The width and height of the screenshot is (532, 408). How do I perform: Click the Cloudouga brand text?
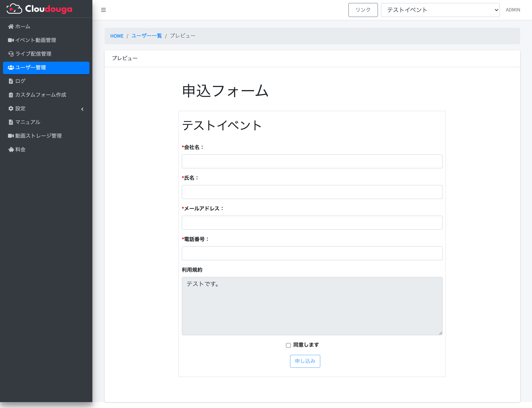click(x=49, y=9)
